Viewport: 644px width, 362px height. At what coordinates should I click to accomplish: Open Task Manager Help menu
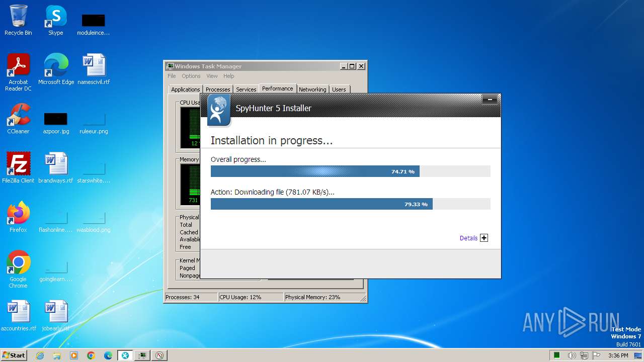point(229,76)
